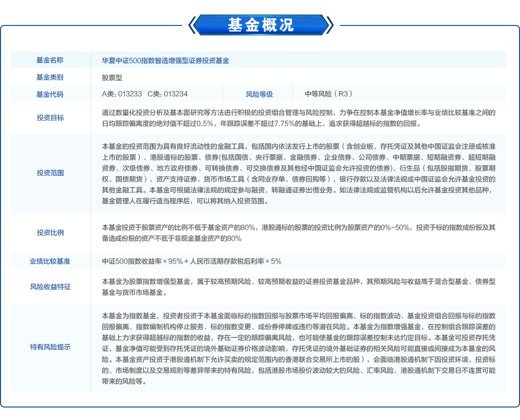The width and height of the screenshot is (520, 420).
Task: Select the 特有风险提示 row label
Action: click(x=50, y=348)
